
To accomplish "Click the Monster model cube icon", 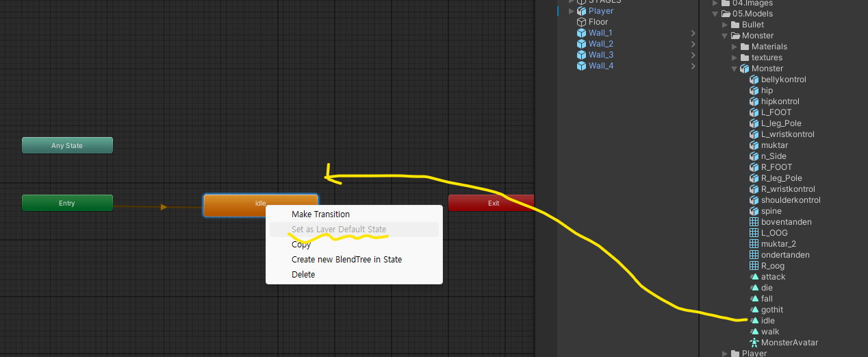I will 745,69.
